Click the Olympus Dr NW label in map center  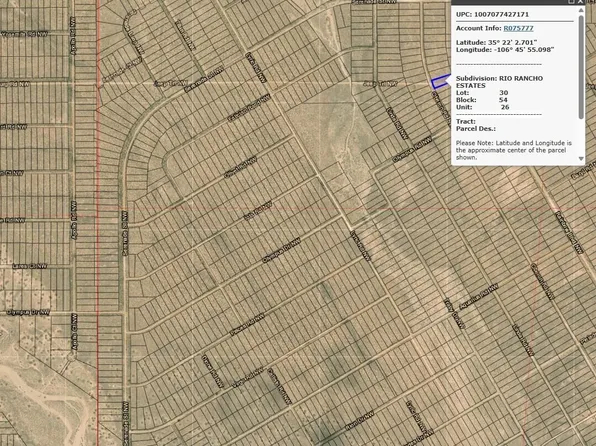tap(281, 250)
